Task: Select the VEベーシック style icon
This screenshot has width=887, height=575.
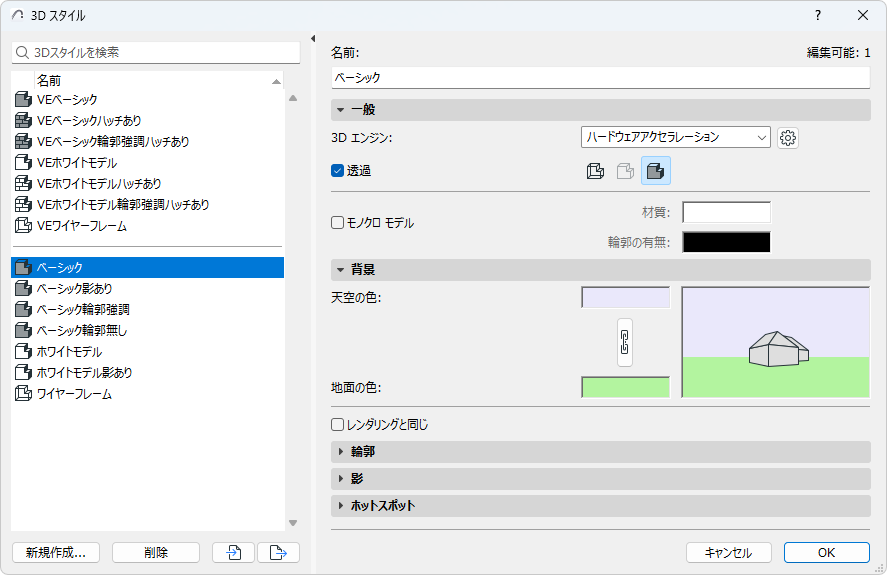Action: click(x=23, y=100)
